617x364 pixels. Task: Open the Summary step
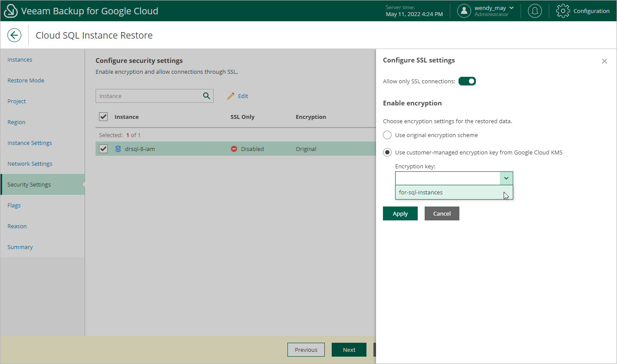tap(20, 247)
